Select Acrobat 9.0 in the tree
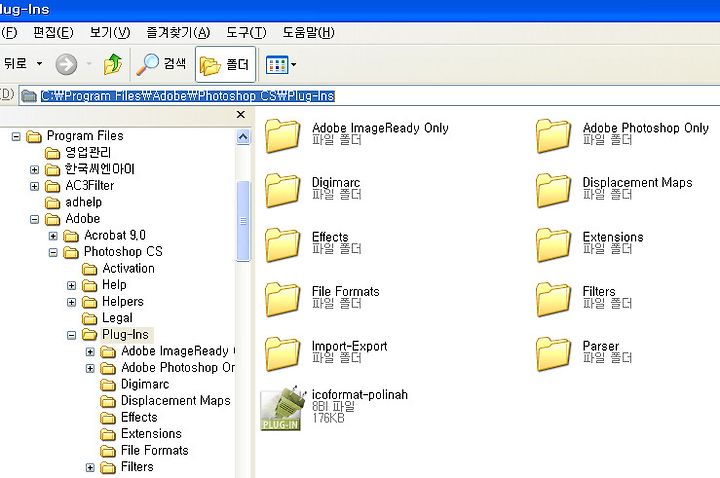This screenshot has width=720, height=478. (115, 235)
